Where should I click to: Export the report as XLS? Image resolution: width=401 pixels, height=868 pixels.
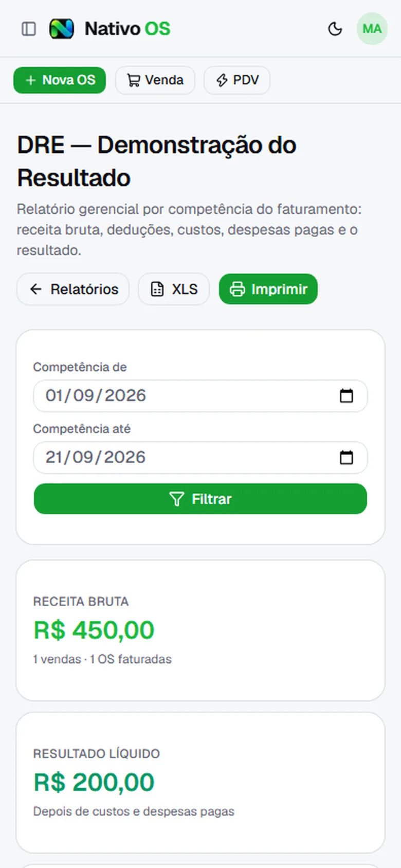[x=174, y=289]
